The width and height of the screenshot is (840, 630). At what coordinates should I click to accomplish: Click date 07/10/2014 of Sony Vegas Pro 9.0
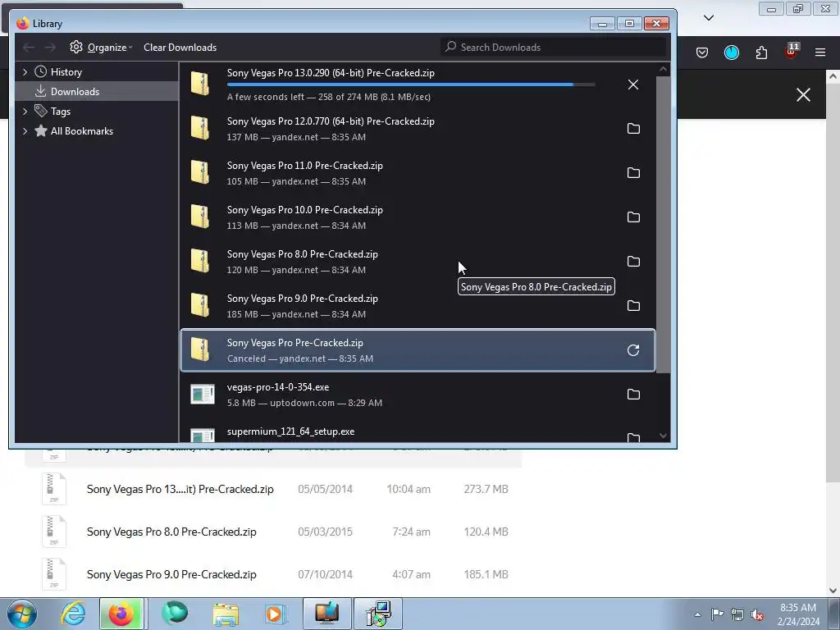[325, 574]
